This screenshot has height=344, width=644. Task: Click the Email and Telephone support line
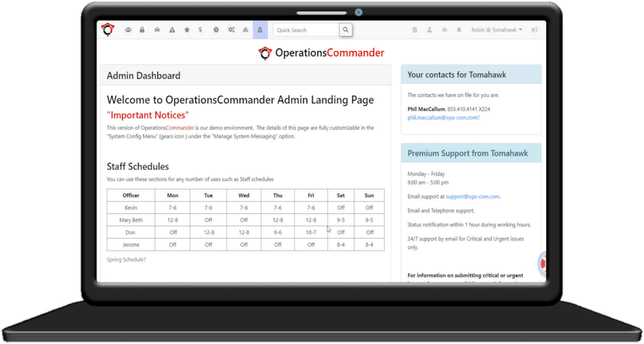[x=441, y=211]
